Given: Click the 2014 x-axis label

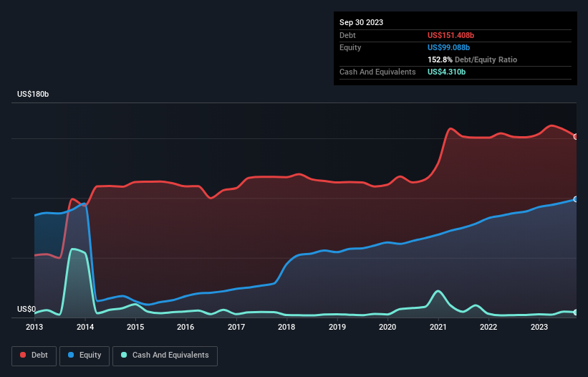Looking at the screenshot, I should pos(85,327).
